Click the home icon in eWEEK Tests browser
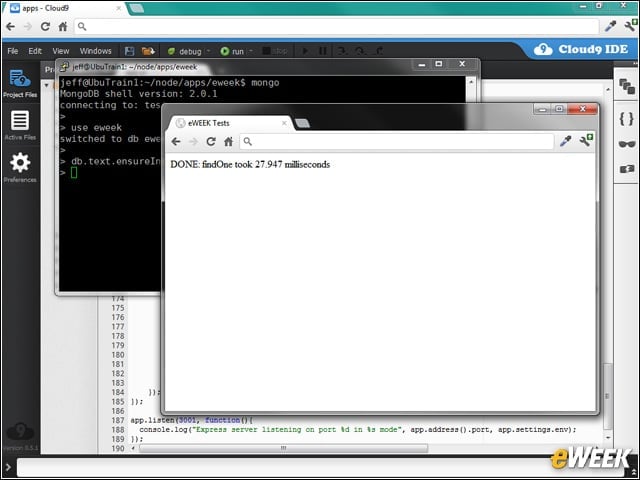640x480 pixels. pos(228,142)
